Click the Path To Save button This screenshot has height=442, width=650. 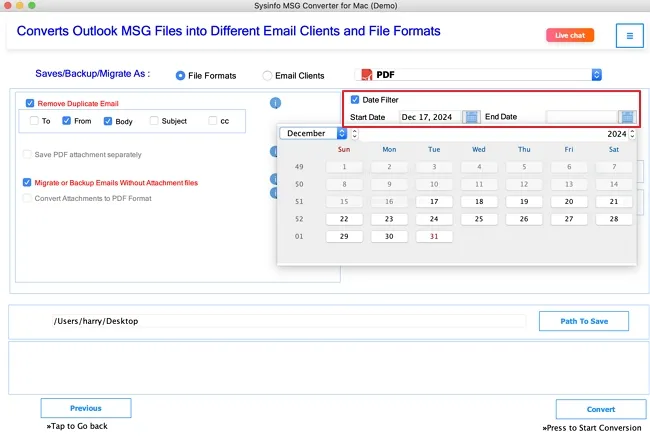click(x=583, y=321)
